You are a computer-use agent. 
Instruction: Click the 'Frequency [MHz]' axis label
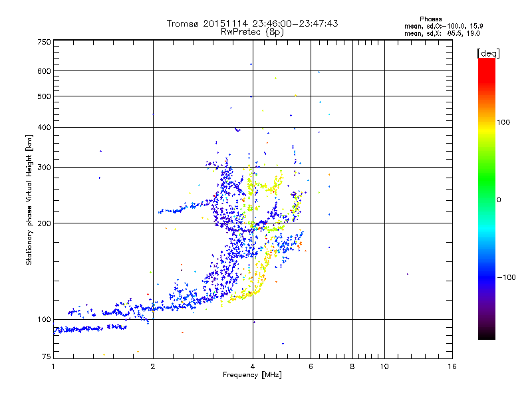(252, 375)
